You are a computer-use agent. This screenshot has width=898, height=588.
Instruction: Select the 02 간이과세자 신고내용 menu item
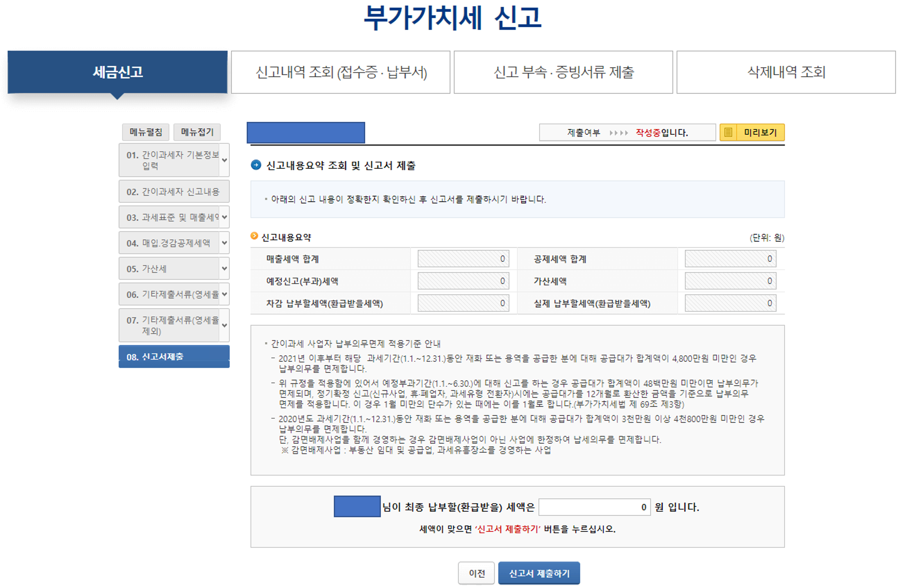click(x=174, y=191)
